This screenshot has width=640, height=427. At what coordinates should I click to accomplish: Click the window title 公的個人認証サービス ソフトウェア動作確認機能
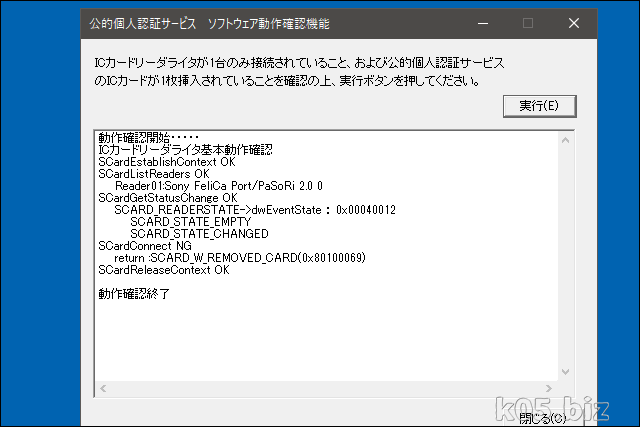209,24
